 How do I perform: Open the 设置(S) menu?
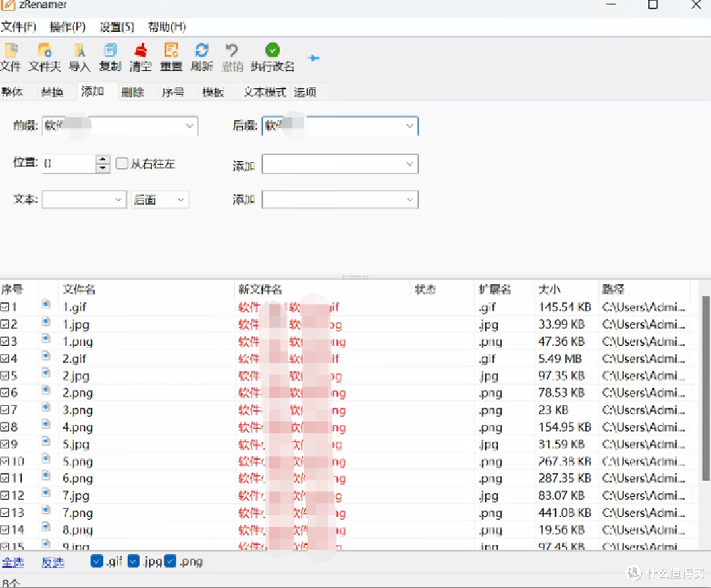pyautogui.click(x=117, y=27)
